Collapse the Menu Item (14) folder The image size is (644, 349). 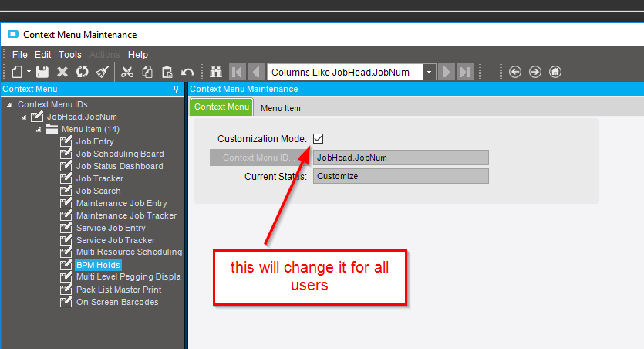39,130
